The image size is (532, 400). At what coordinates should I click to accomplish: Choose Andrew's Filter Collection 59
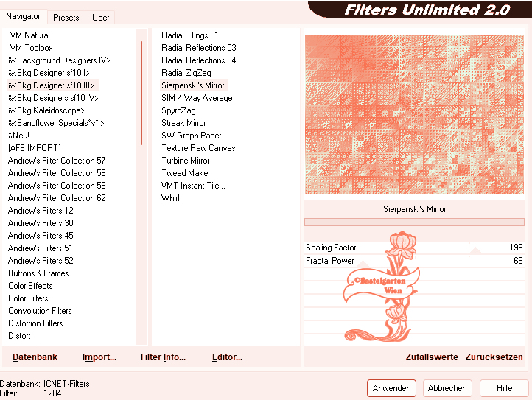57,186
